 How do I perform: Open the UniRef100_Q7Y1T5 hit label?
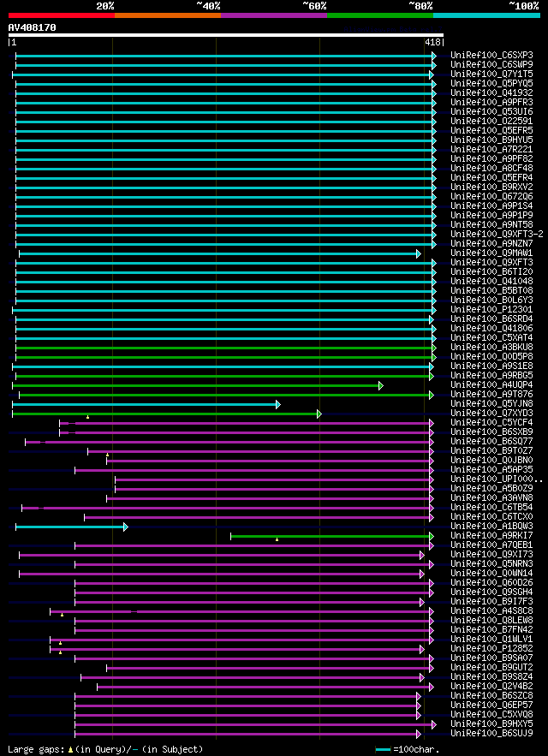[x=491, y=74]
